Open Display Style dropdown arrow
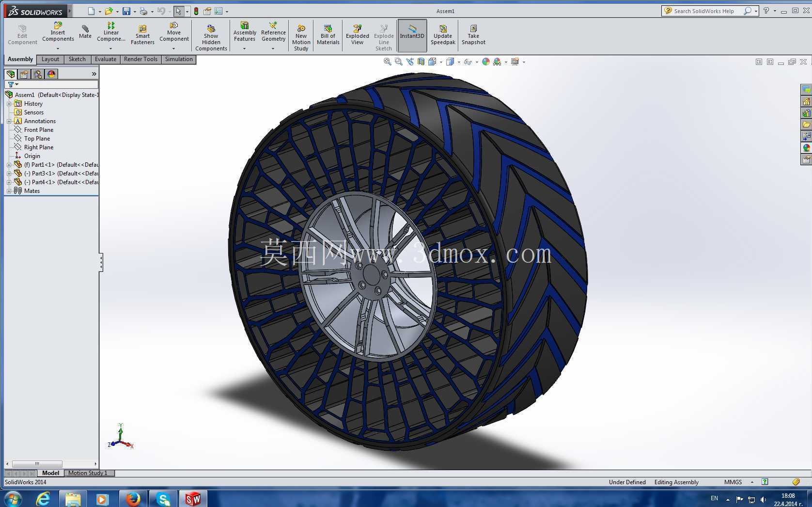 coord(459,62)
